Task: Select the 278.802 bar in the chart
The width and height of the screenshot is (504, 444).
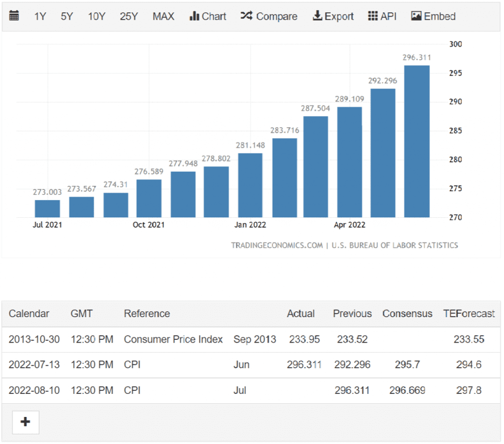Action: click(217, 192)
